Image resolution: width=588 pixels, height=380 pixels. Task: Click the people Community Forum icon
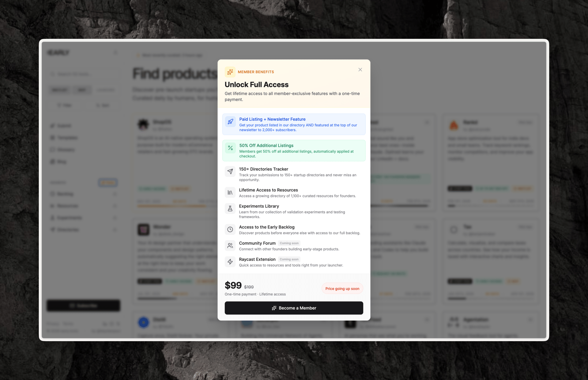[230, 245]
